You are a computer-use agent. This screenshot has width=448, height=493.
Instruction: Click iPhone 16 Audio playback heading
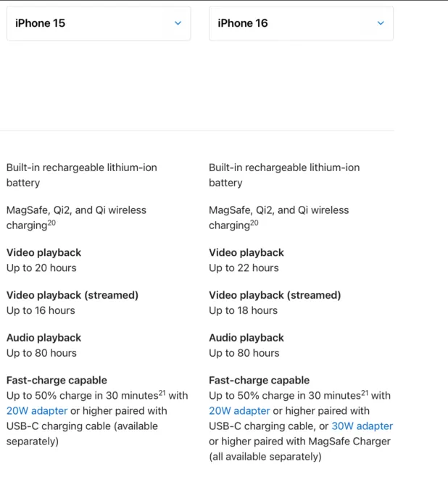pyautogui.click(x=246, y=338)
